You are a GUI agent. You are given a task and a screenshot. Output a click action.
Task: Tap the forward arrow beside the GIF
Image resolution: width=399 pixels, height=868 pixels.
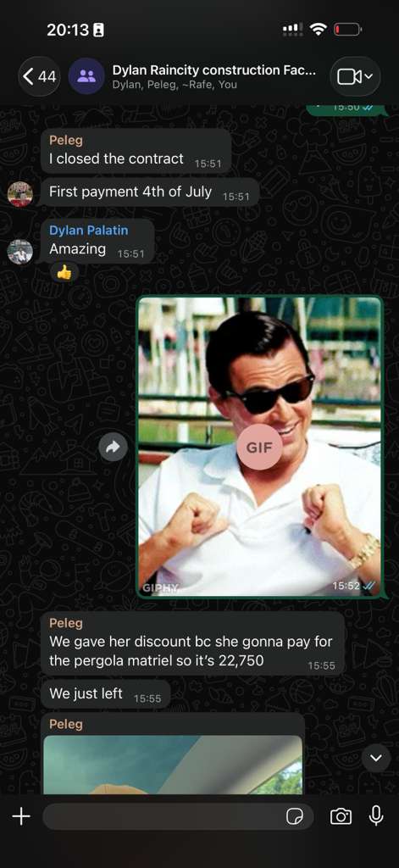click(113, 447)
